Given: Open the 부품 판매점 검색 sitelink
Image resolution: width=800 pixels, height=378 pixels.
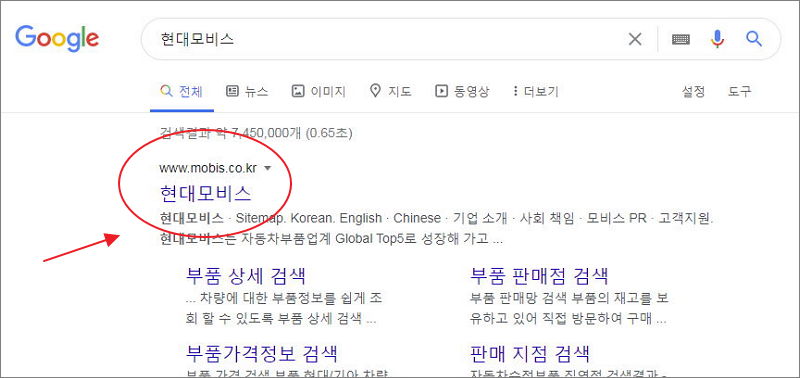Looking at the screenshot, I should 539,276.
